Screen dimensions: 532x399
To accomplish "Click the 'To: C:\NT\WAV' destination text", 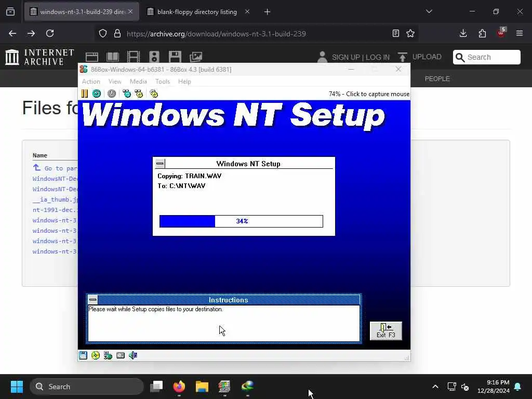I will point(181,185).
